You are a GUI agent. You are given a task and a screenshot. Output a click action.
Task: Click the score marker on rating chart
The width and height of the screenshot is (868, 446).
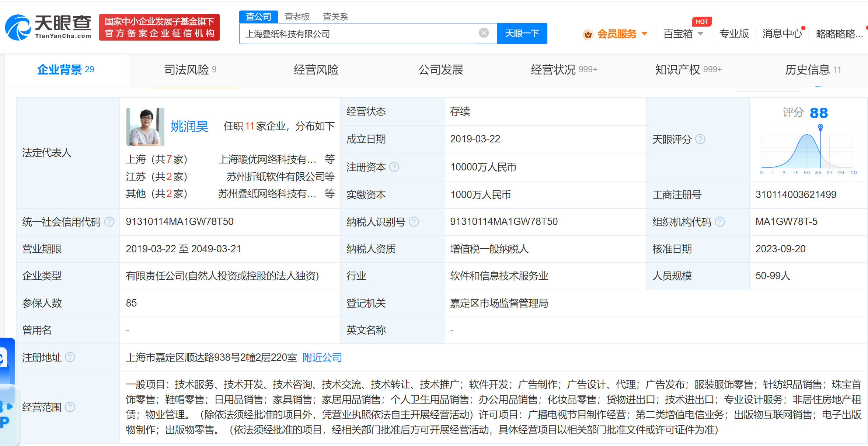pyautogui.click(x=820, y=127)
